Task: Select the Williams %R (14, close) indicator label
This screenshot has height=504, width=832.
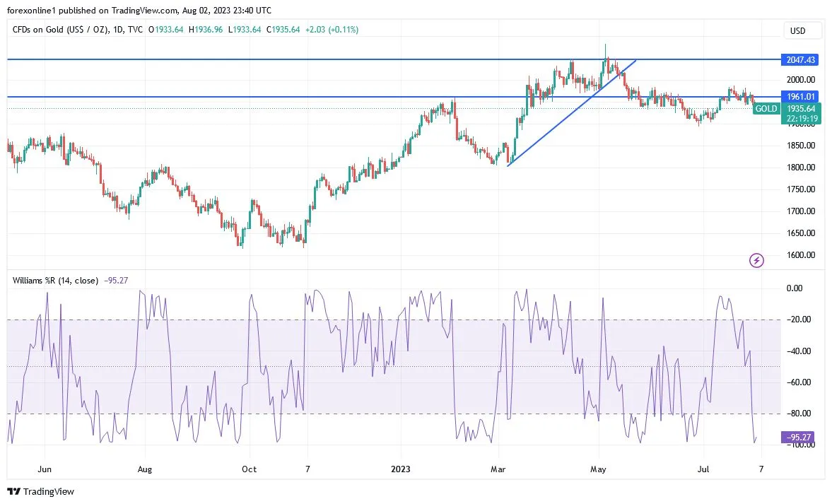Action: pyautogui.click(x=55, y=281)
